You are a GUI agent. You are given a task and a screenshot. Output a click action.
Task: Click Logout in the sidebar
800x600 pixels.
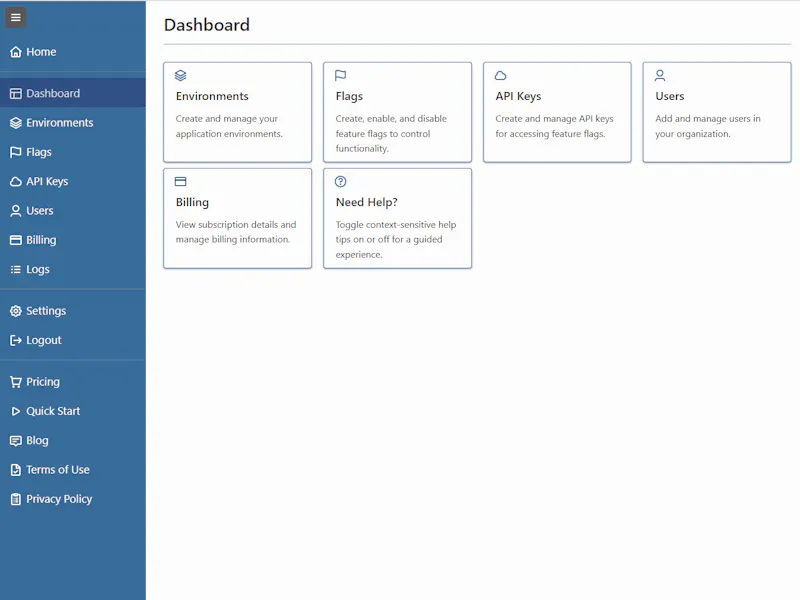pos(72,340)
